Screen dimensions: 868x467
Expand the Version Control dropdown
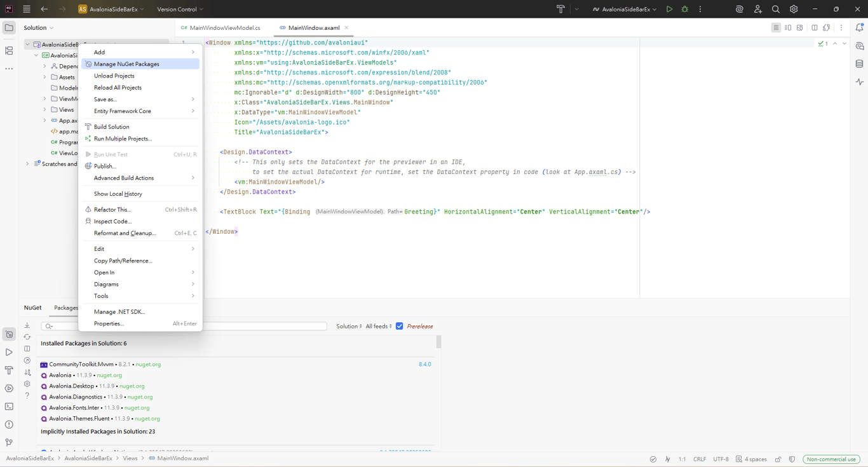[180, 10]
